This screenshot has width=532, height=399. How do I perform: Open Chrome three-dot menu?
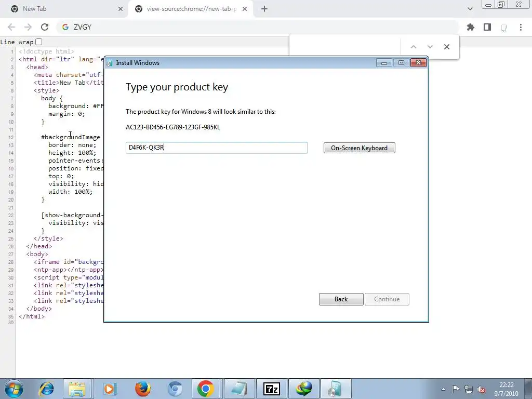[x=521, y=27]
